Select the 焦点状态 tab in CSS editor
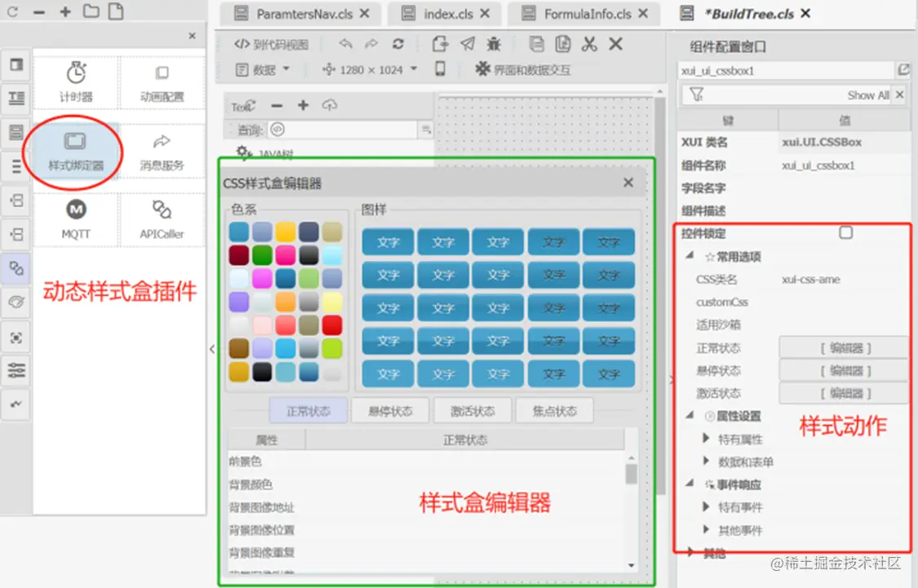The width and height of the screenshot is (918, 588). pyautogui.click(x=554, y=411)
